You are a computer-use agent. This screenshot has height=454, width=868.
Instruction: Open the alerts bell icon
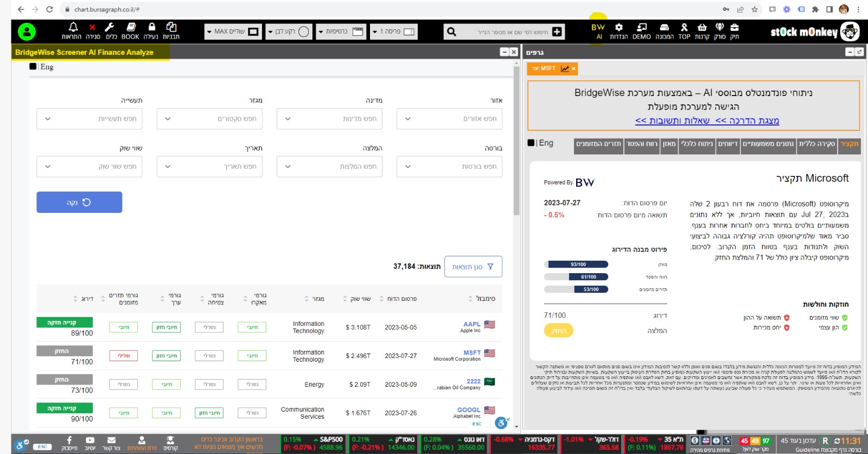point(73,28)
